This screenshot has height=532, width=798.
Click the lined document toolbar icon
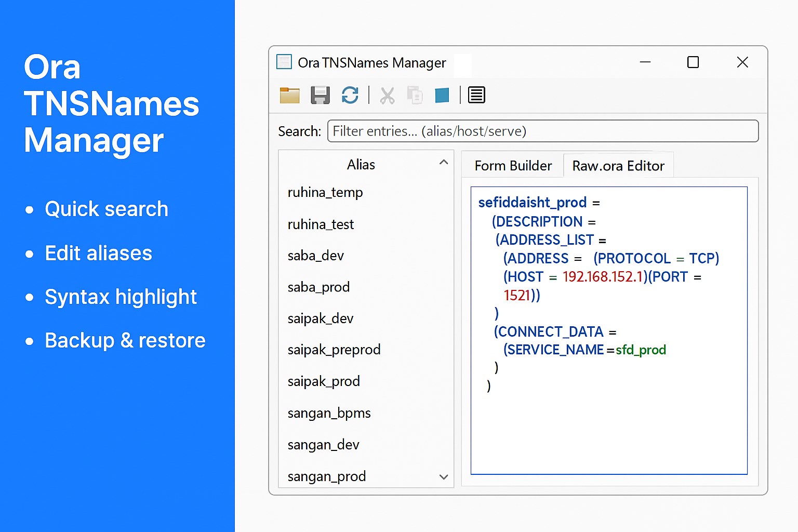point(476,95)
